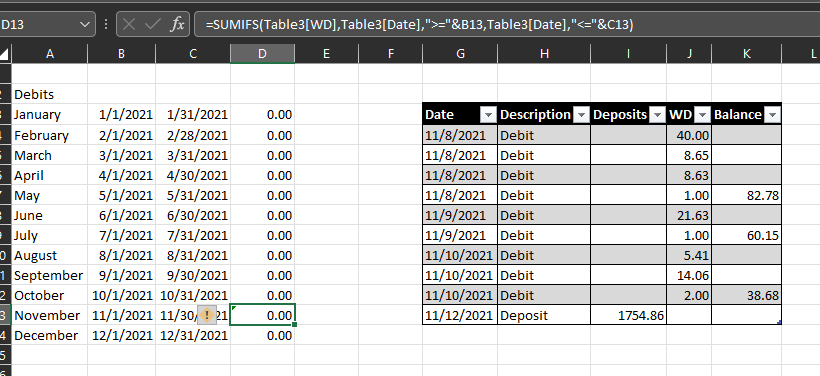The width and height of the screenshot is (820, 376).
Task: Click the table resize handle corner
Action: 779,323
